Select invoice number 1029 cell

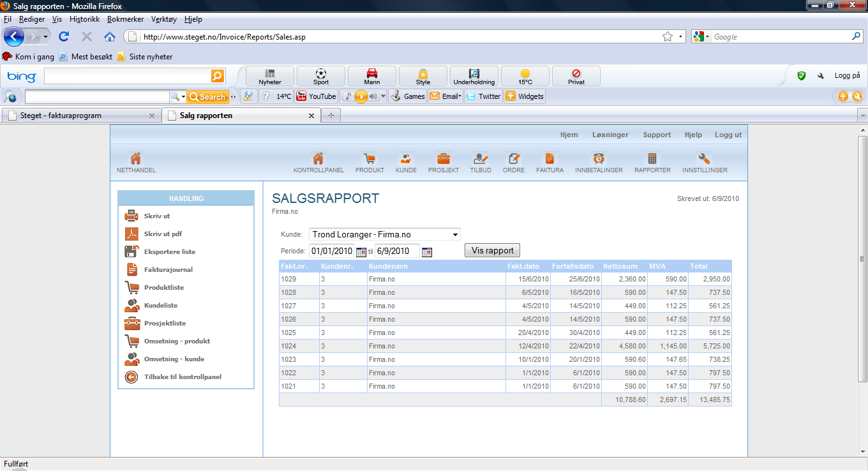[299, 279]
